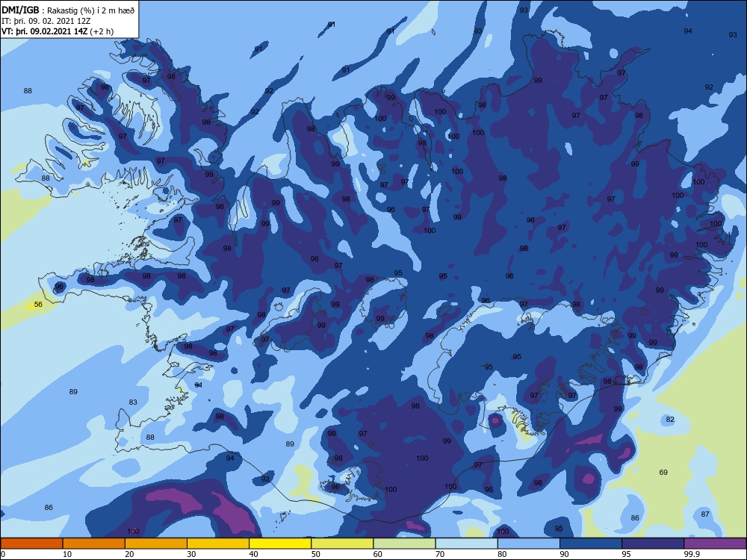
Task: Select the 'IT: þri. 09. 02. 2021 12Z' line
Action: [x=46, y=21]
